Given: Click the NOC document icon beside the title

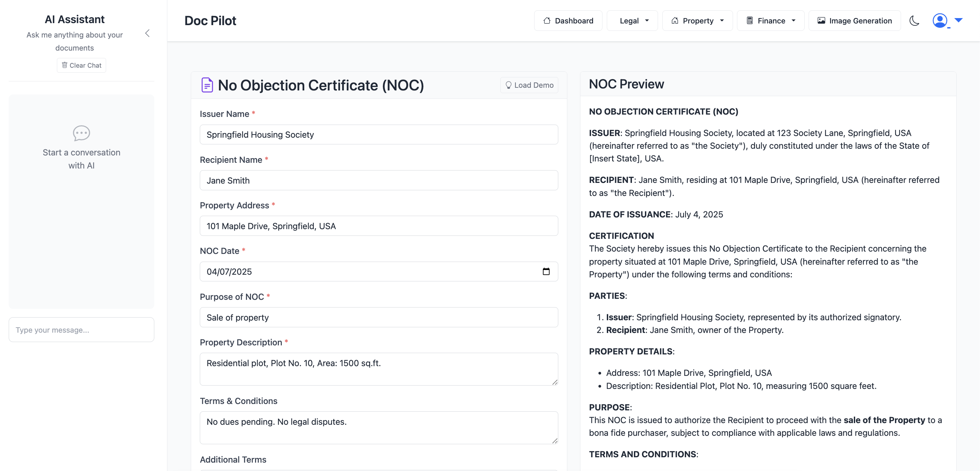Looking at the screenshot, I should coord(207,85).
